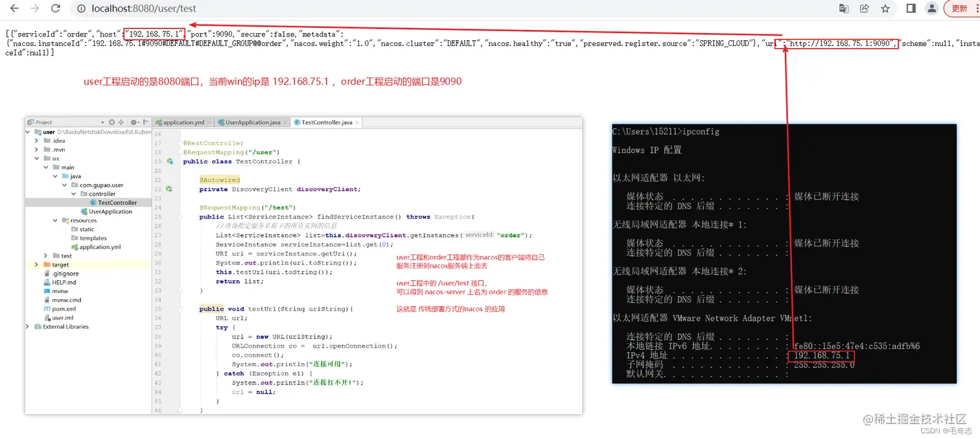Click autowired gutter icon on line 22

click(169, 189)
